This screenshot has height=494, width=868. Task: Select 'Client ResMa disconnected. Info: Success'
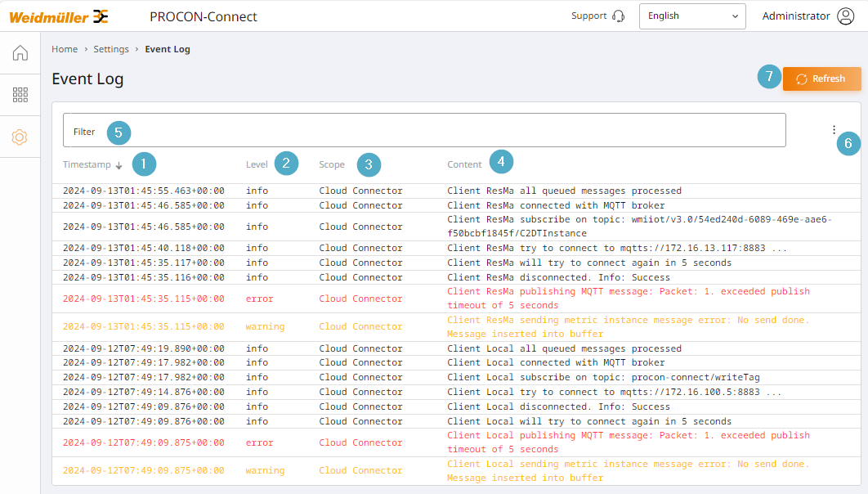[x=558, y=277]
